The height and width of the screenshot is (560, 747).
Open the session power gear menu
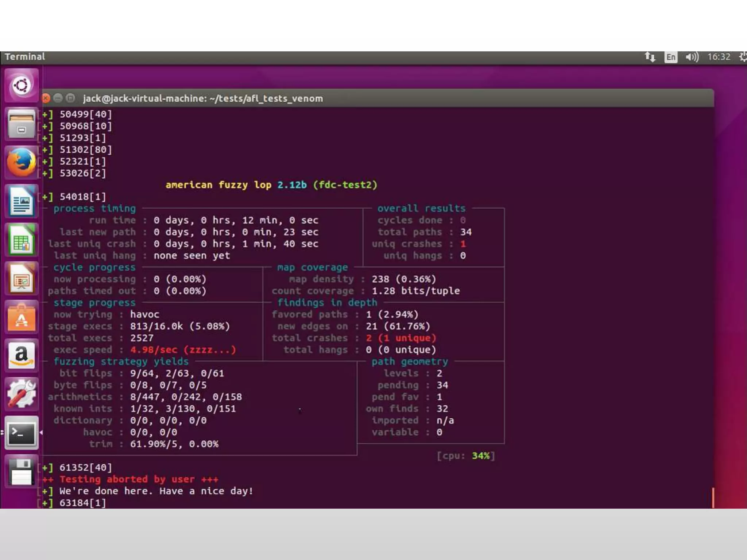point(743,57)
